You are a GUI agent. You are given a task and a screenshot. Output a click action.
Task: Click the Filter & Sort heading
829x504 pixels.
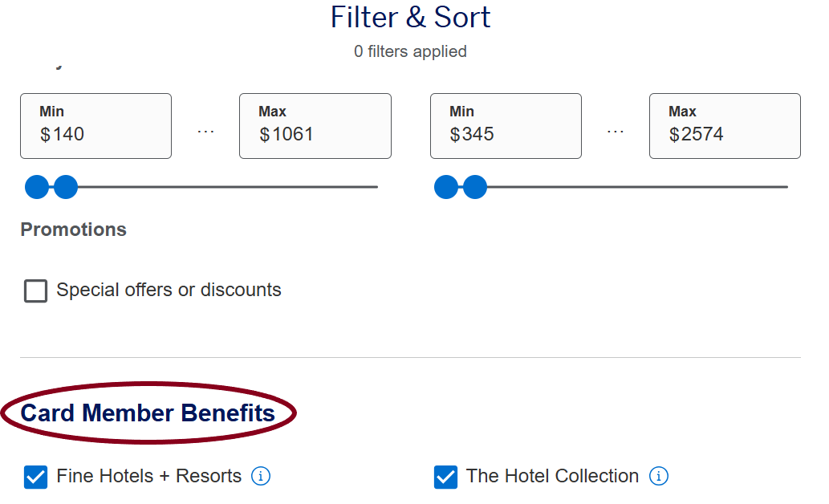tap(410, 17)
